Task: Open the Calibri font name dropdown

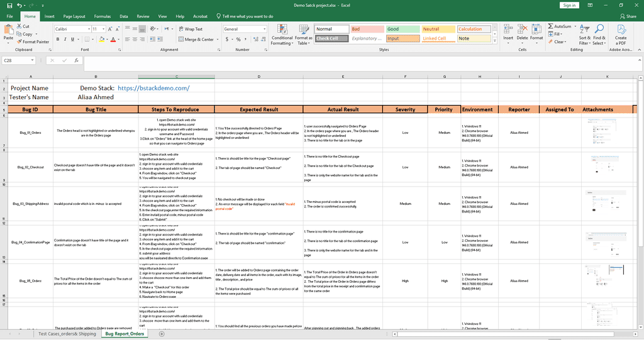Action: pos(89,29)
